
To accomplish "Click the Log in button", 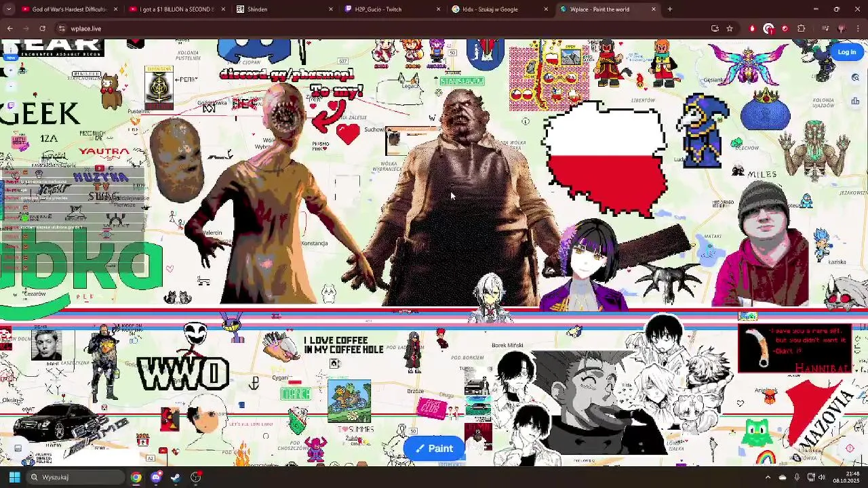I will (x=846, y=52).
